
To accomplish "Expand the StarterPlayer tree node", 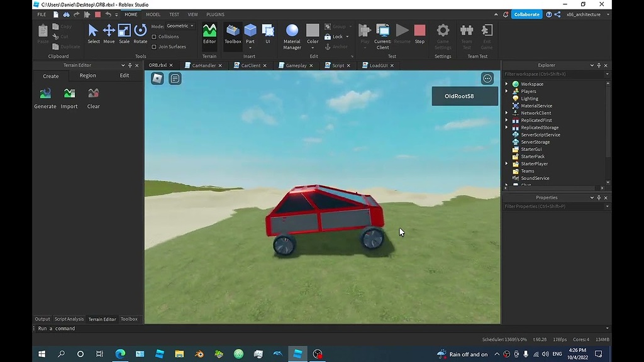I will pos(507,164).
